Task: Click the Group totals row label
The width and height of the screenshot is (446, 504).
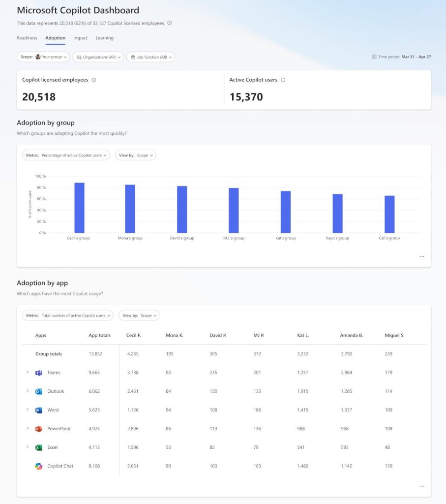Action: (x=49, y=354)
